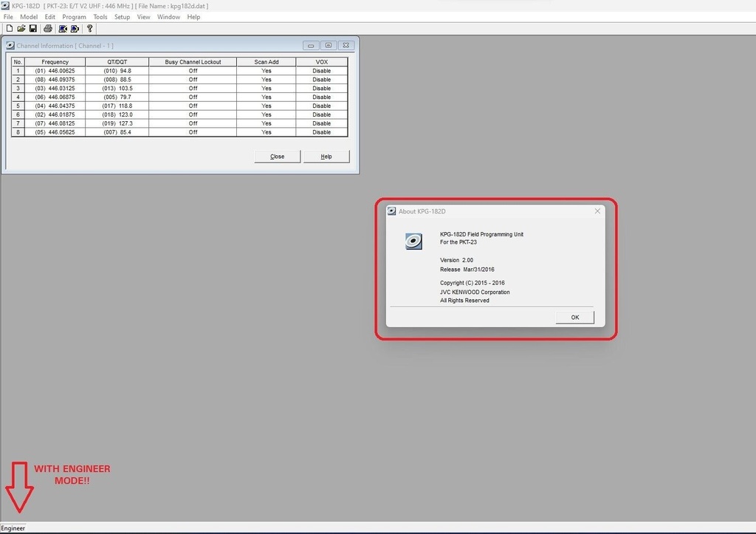Screen dimensions: 756x534
Task: Click the Read data from radio icon
Action: 63,29
